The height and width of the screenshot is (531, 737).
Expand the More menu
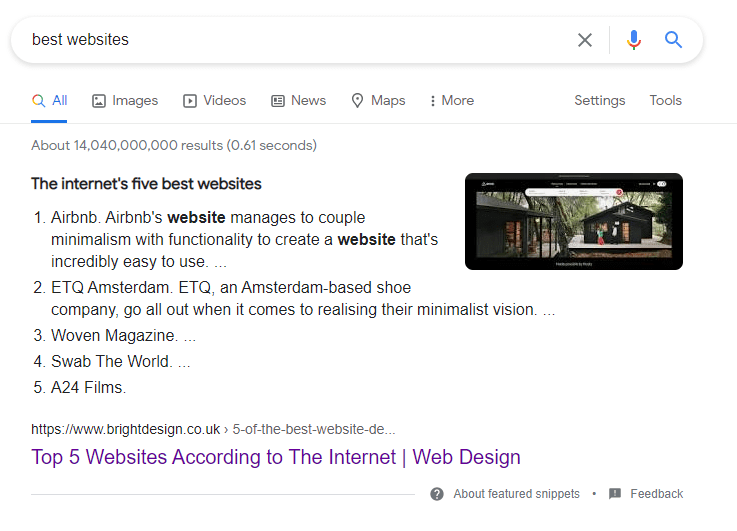click(452, 101)
